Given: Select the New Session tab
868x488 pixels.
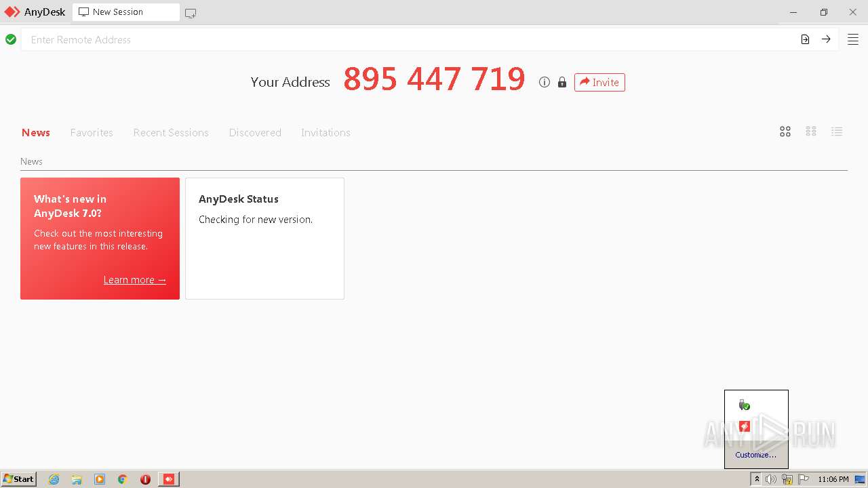Looking at the screenshot, I should tap(126, 12).
